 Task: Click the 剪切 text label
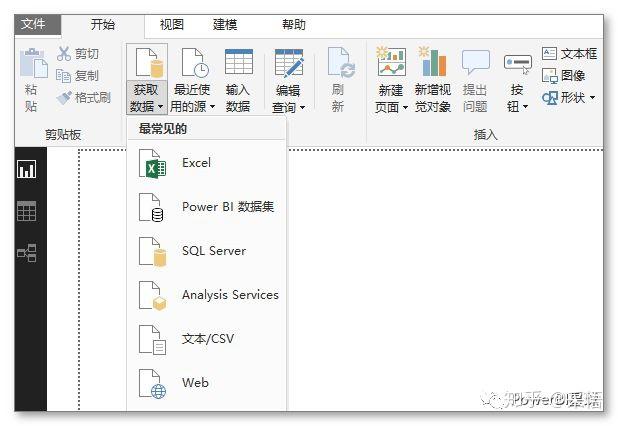(x=86, y=54)
